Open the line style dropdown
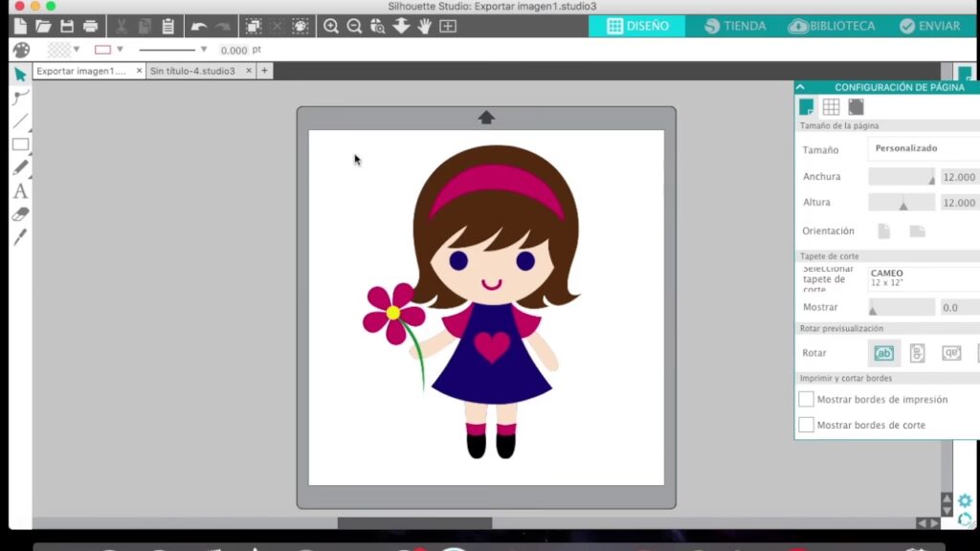 pyautogui.click(x=203, y=50)
